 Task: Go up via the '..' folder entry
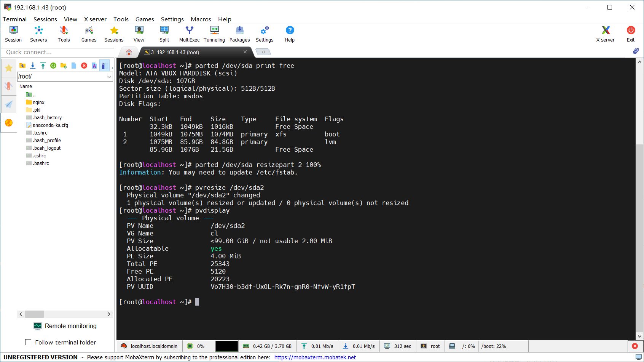pos(31,95)
